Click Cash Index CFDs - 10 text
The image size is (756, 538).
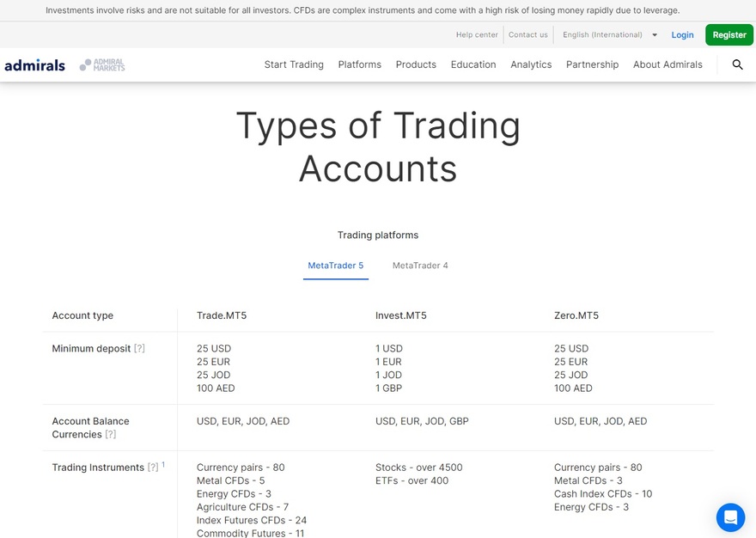click(x=603, y=493)
